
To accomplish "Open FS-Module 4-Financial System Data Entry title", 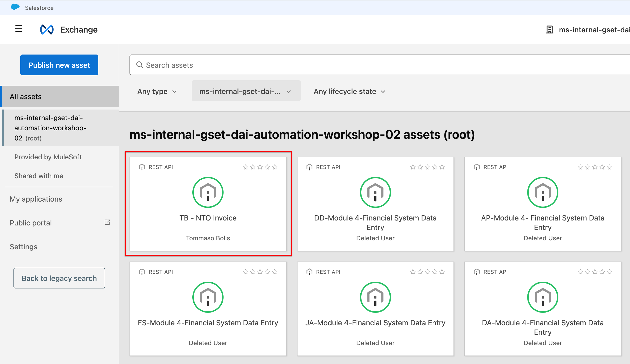I will coord(208,323).
